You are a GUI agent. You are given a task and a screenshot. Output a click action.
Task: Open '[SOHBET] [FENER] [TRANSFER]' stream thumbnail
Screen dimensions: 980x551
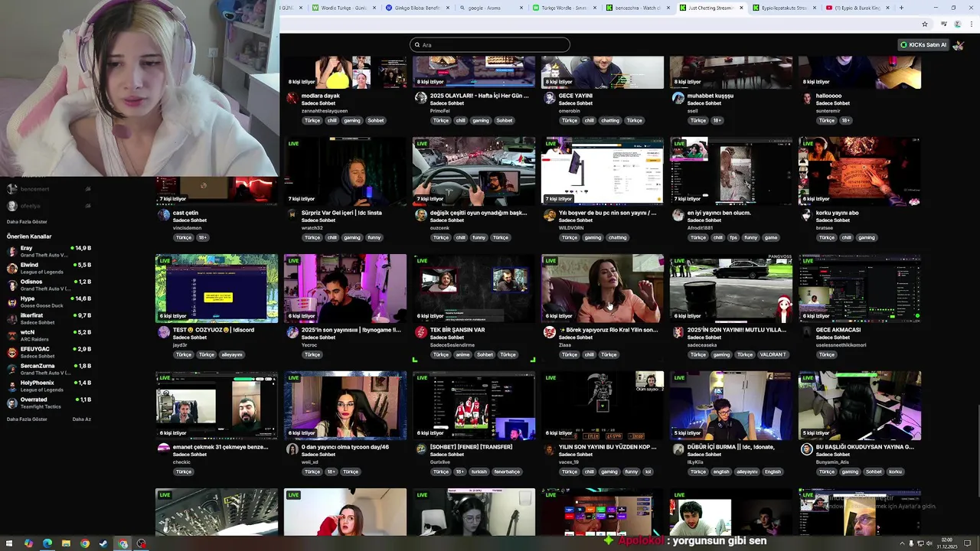[x=474, y=406]
